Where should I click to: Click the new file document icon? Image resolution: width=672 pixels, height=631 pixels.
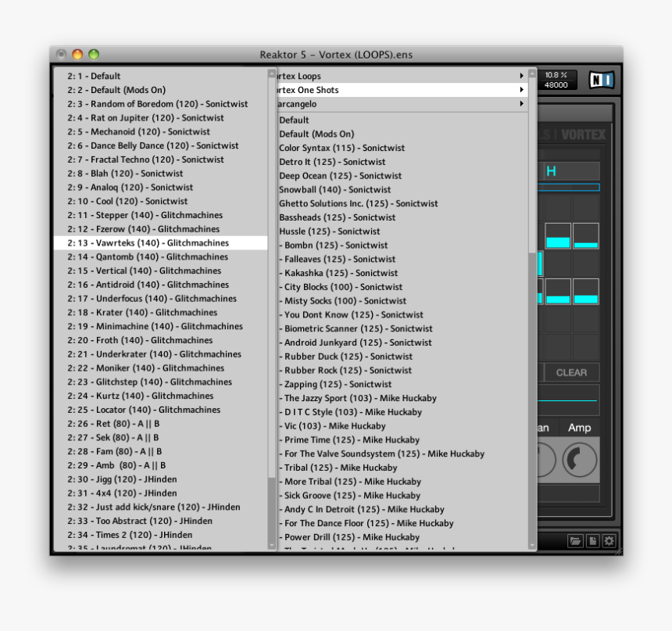(592, 540)
